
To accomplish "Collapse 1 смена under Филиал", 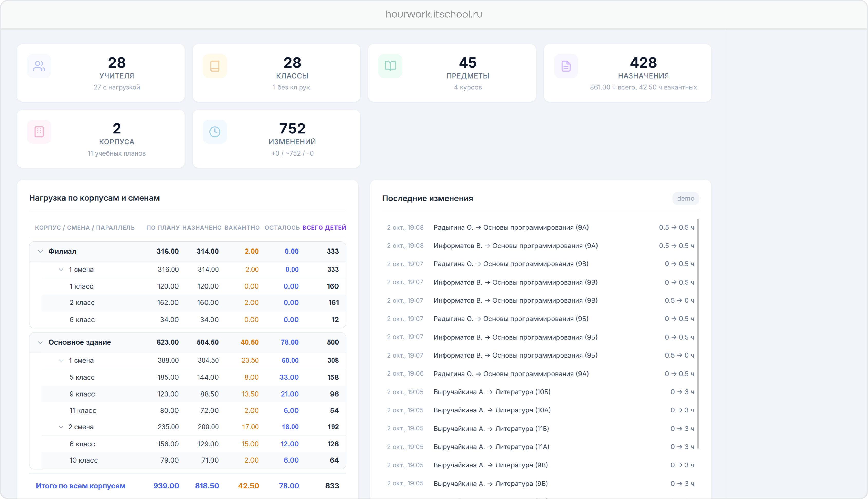I will [x=61, y=269].
